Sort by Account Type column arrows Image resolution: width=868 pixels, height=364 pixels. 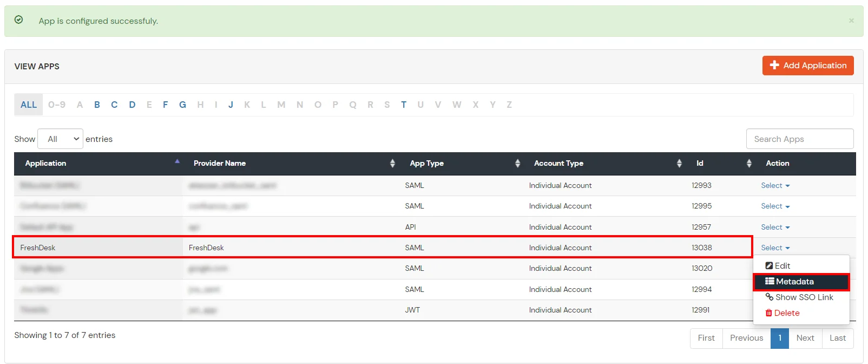(x=679, y=163)
